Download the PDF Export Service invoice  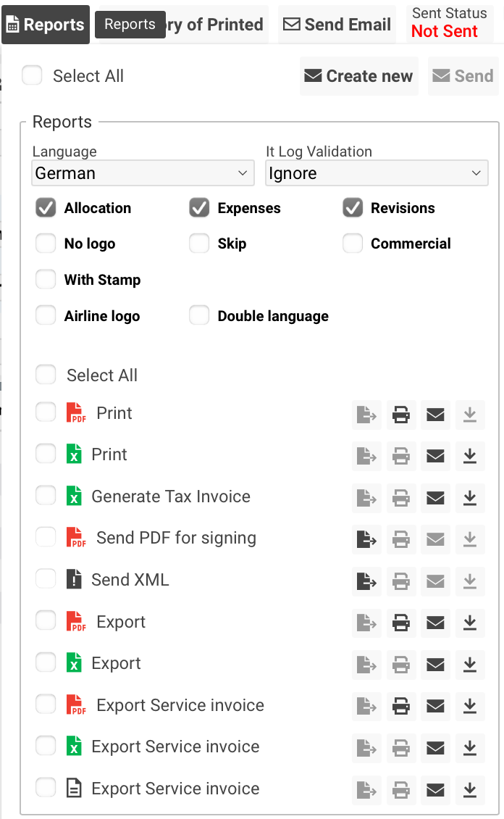pyautogui.click(x=469, y=707)
